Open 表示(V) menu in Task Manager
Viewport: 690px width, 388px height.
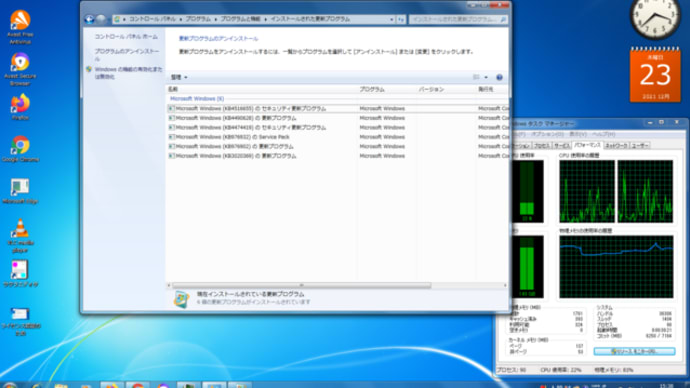pyautogui.click(x=578, y=134)
